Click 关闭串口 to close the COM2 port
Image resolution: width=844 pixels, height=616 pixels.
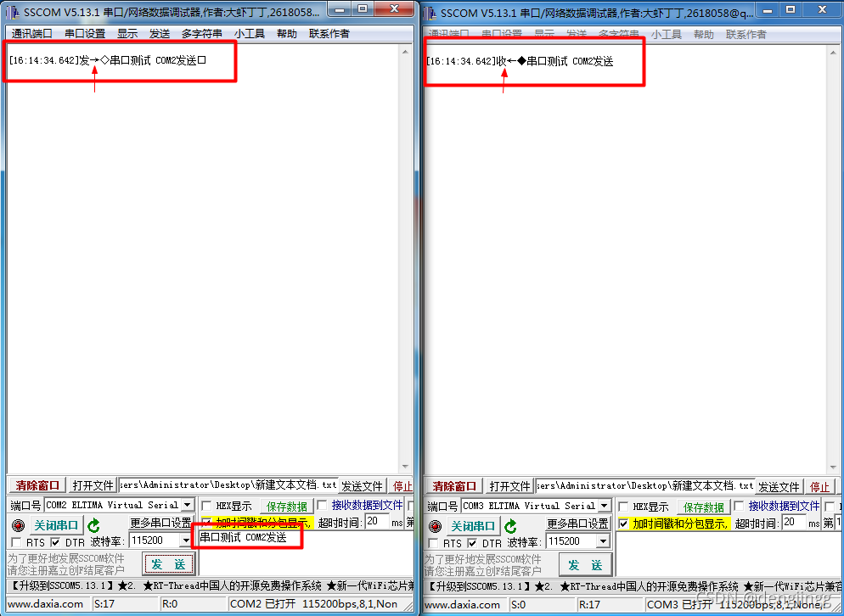pos(55,524)
